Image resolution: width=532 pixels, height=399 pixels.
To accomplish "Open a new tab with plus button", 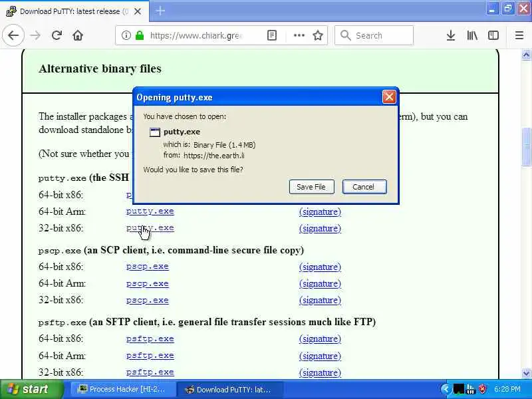I will click(160, 11).
